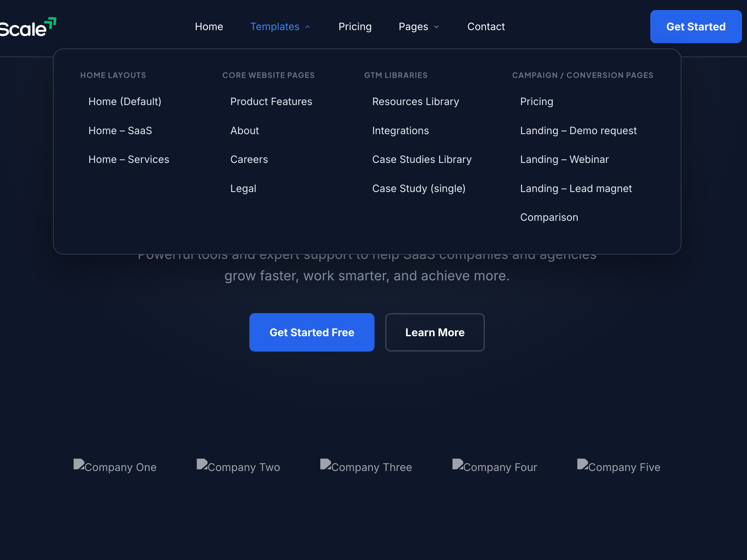Viewport: 747px width, 560px height.
Task: Click the Scale logo icon
Action: [x=50, y=23]
